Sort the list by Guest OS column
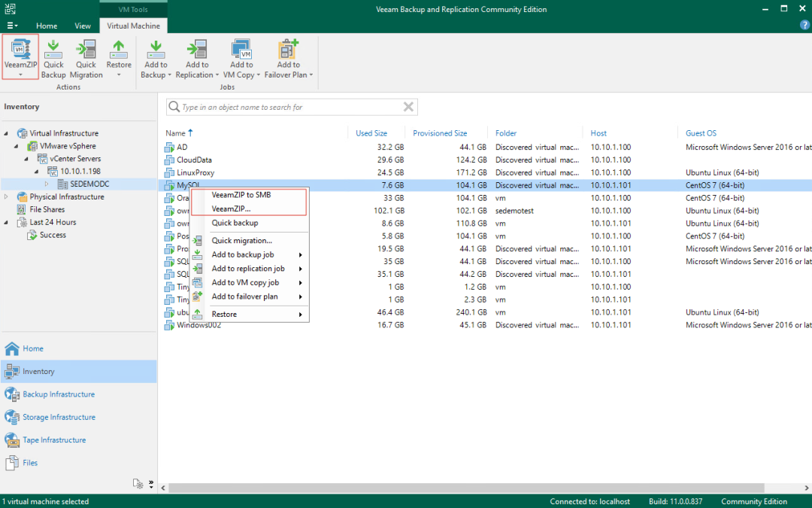Viewport: 812px width, 508px height. click(x=701, y=133)
